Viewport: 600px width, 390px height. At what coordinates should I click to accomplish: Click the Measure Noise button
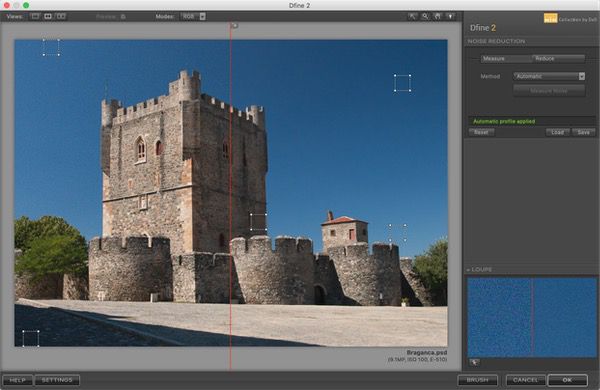549,91
